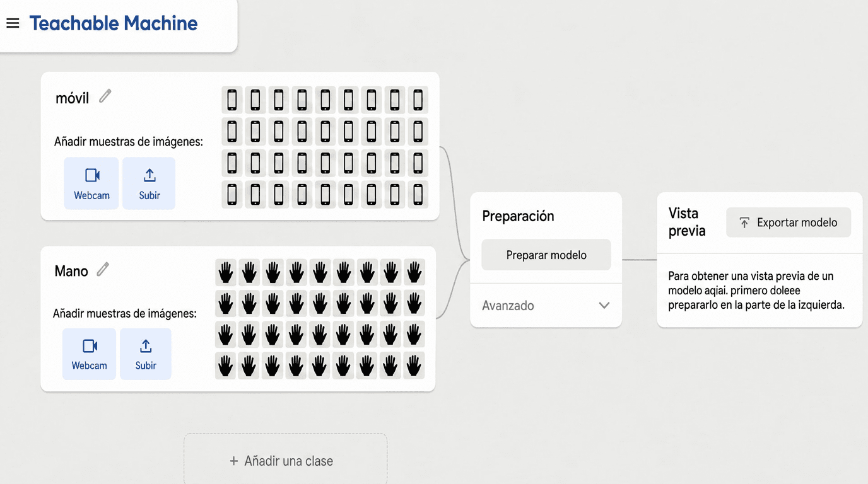Edit the Mano class name pencil icon
Image resolution: width=868 pixels, height=484 pixels.
[103, 270]
